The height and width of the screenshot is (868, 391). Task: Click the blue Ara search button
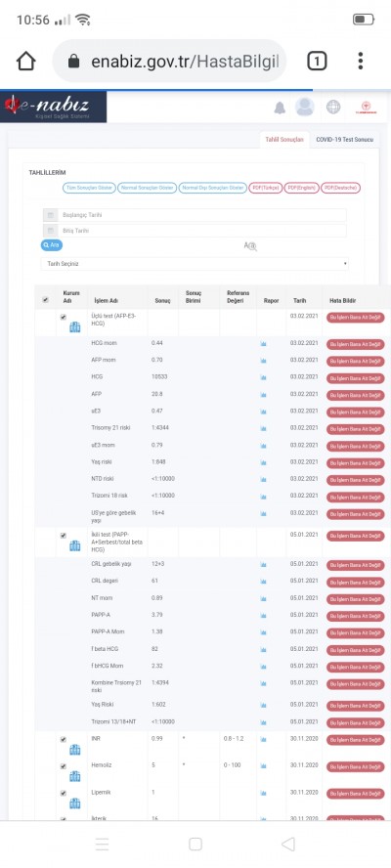pyautogui.click(x=52, y=244)
